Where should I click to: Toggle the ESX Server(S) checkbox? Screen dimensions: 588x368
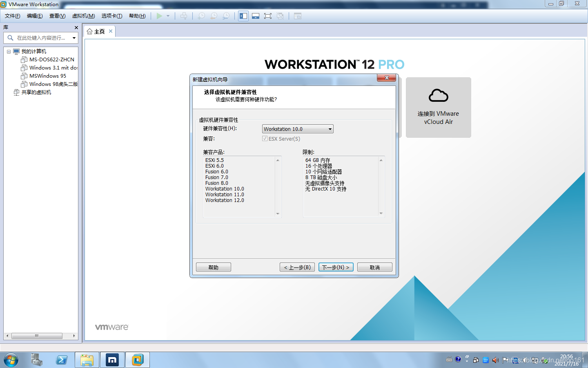point(265,139)
